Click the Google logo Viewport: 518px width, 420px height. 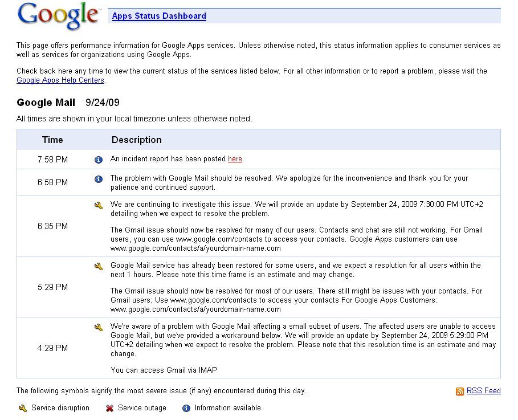tap(57, 15)
